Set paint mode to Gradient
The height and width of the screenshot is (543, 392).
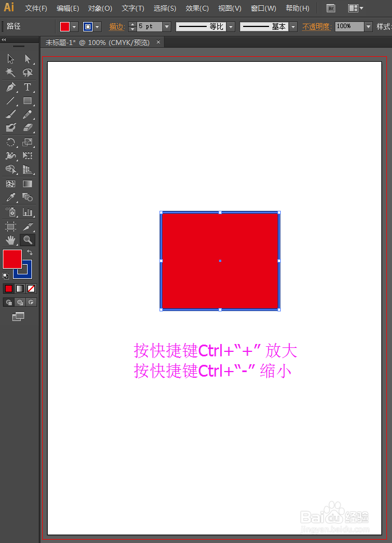point(20,288)
